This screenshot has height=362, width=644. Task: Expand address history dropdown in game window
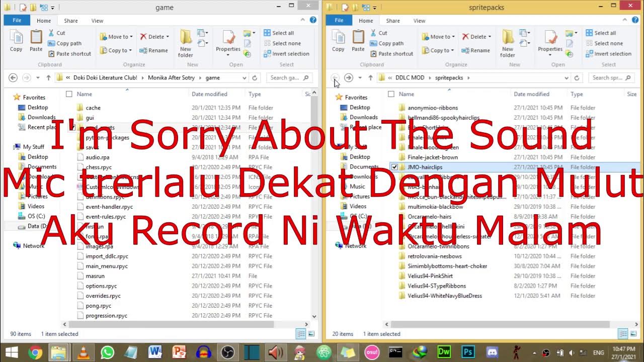[x=244, y=78]
